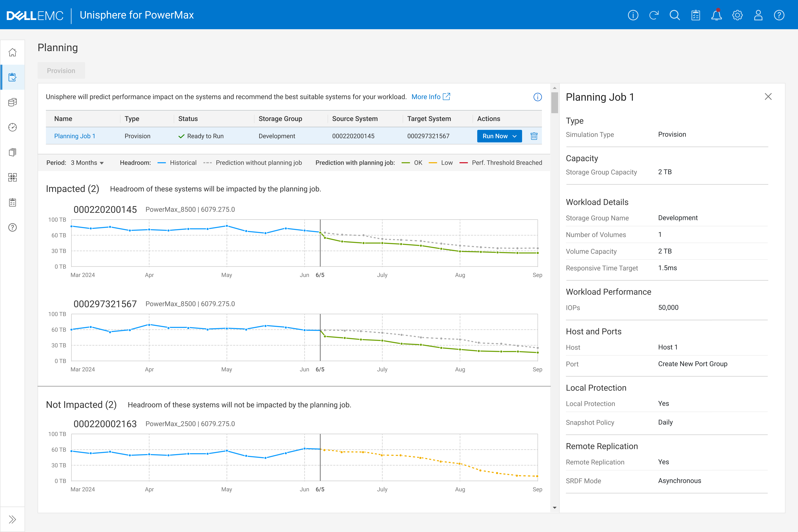Open the jobs list clipboard icon in header

click(696, 15)
